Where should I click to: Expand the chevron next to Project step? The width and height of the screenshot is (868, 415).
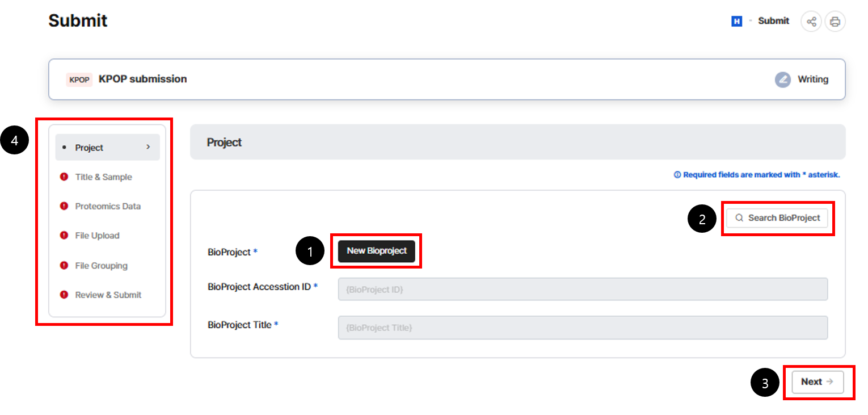(x=148, y=147)
